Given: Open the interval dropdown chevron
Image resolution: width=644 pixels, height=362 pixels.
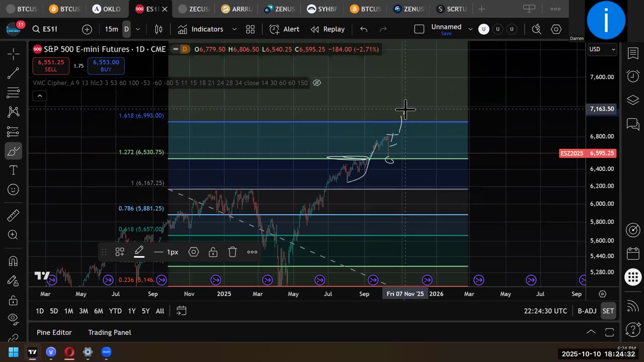Looking at the screenshot, I should (138, 29).
